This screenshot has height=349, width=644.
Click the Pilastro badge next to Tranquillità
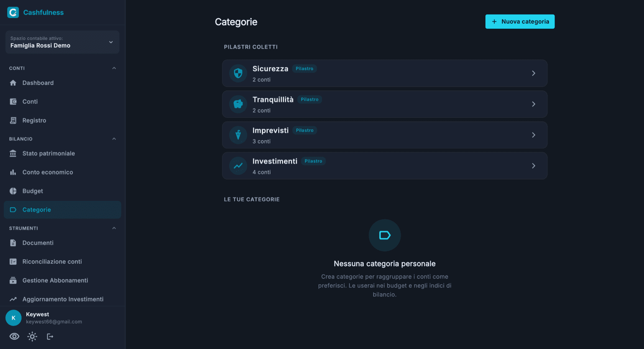click(309, 100)
